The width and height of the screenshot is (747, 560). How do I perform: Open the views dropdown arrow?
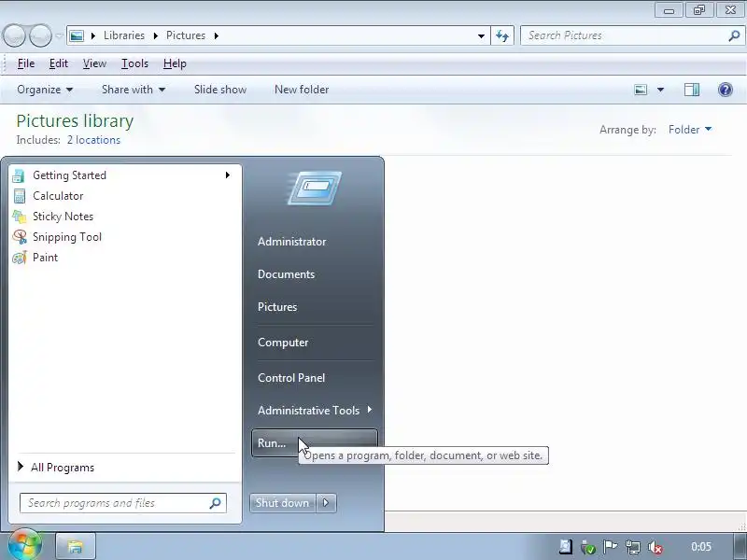(x=660, y=90)
